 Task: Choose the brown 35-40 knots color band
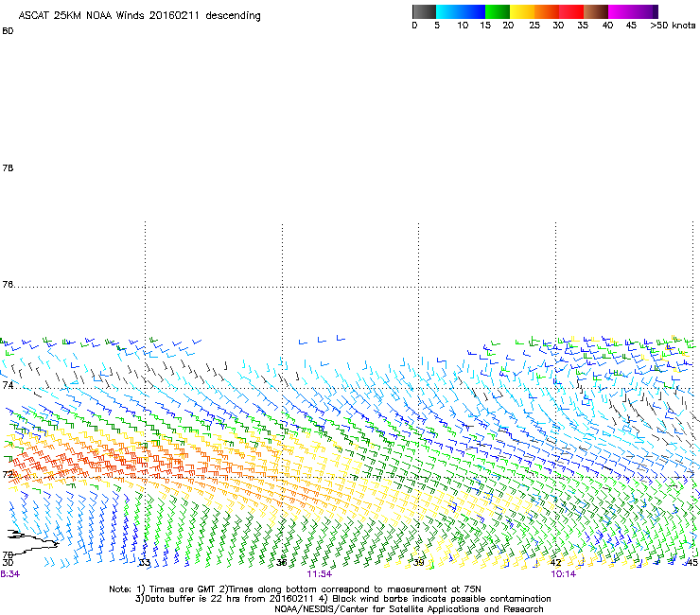pyautogui.click(x=596, y=11)
